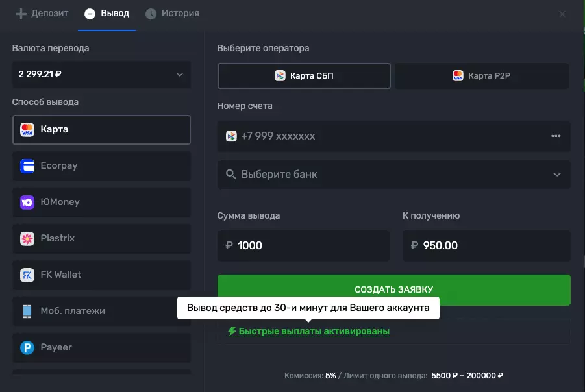Switch to the Депозит tab
This screenshot has width=585, height=392.
(x=40, y=13)
